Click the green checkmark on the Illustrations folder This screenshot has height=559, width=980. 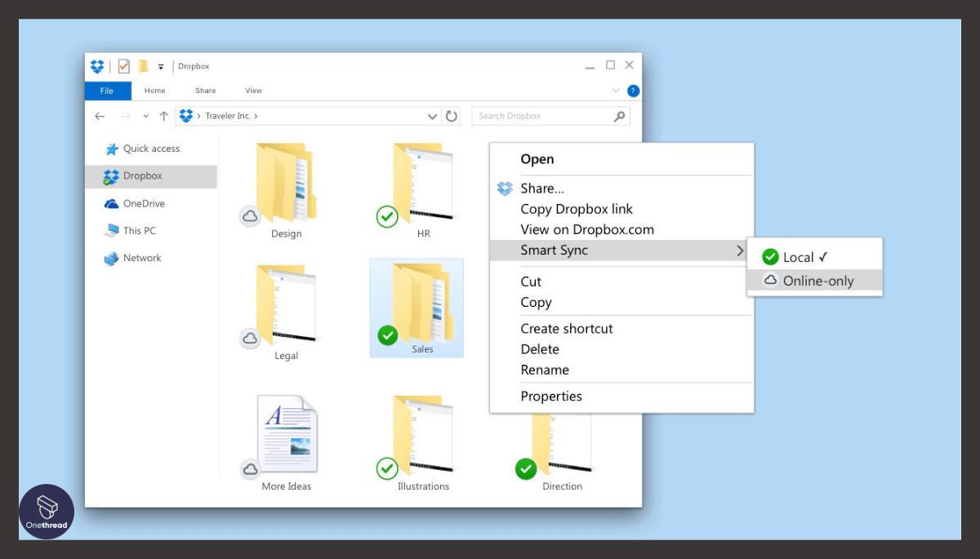(387, 468)
